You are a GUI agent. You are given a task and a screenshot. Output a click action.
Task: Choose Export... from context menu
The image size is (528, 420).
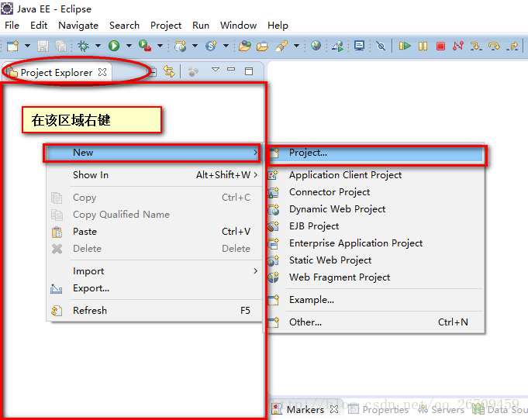pos(154,288)
